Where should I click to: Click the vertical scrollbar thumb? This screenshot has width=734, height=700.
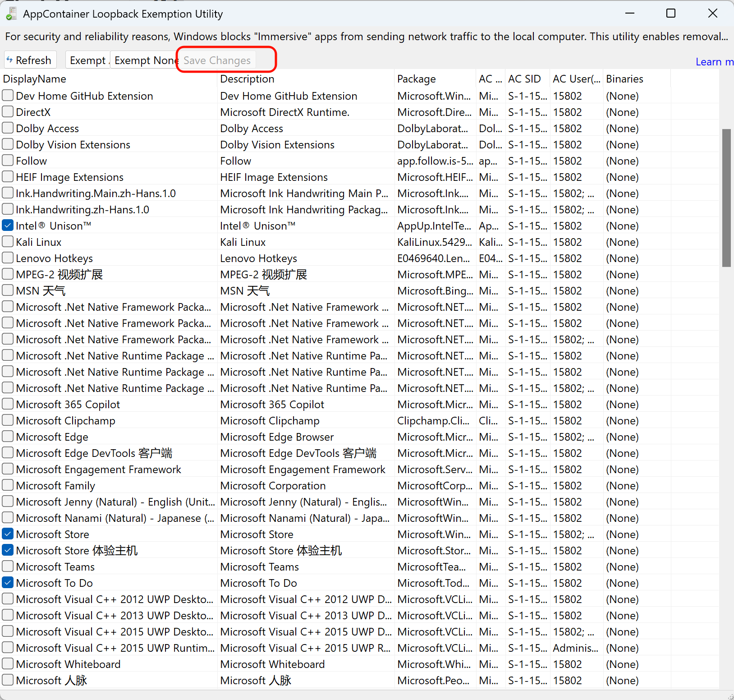726,198
